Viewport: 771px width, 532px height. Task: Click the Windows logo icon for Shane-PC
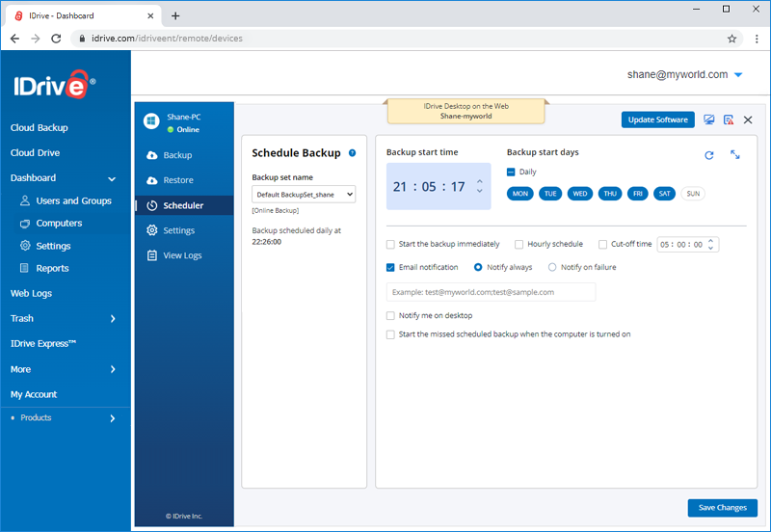pos(151,121)
